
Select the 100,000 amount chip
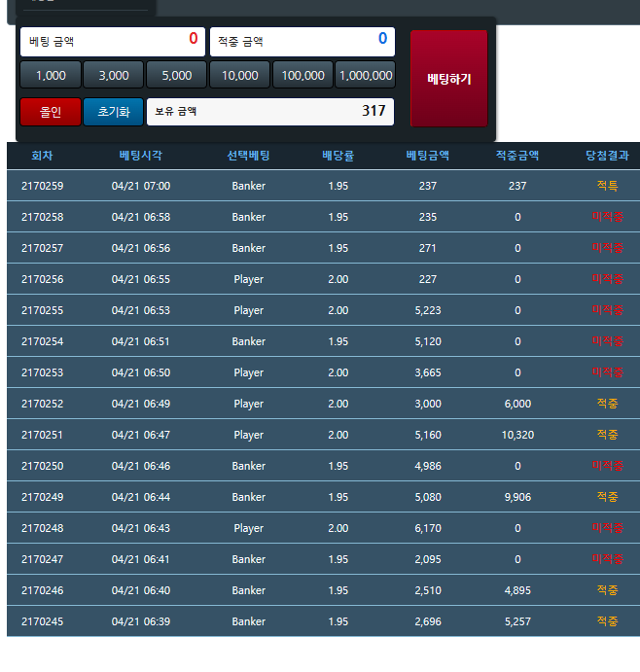302,75
